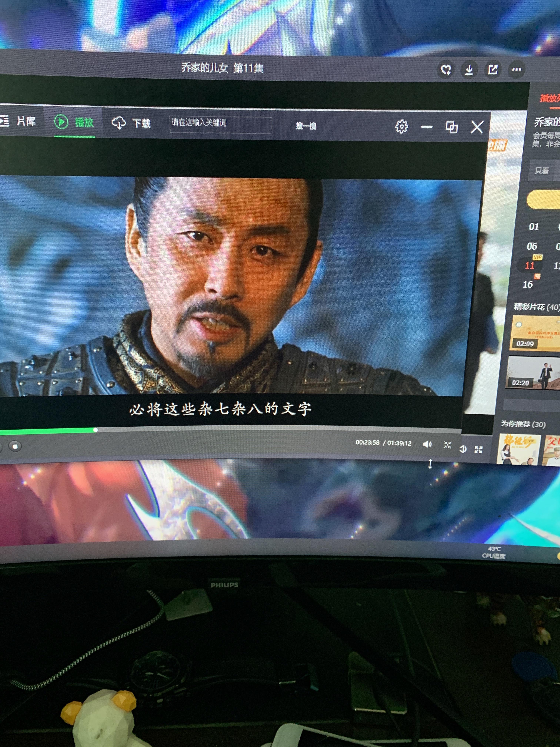The height and width of the screenshot is (747, 560).
Task: Open the 02:20 highlight clip thumbnail
Action: coord(533,373)
